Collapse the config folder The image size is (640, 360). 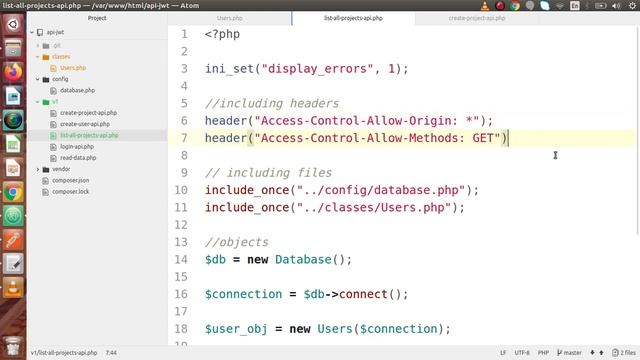pyautogui.click(x=38, y=79)
